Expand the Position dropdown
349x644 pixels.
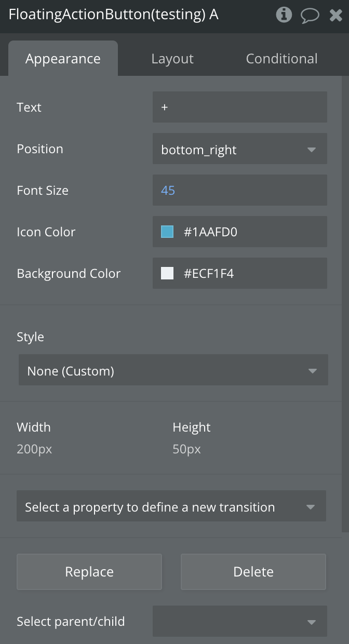pyautogui.click(x=240, y=149)
